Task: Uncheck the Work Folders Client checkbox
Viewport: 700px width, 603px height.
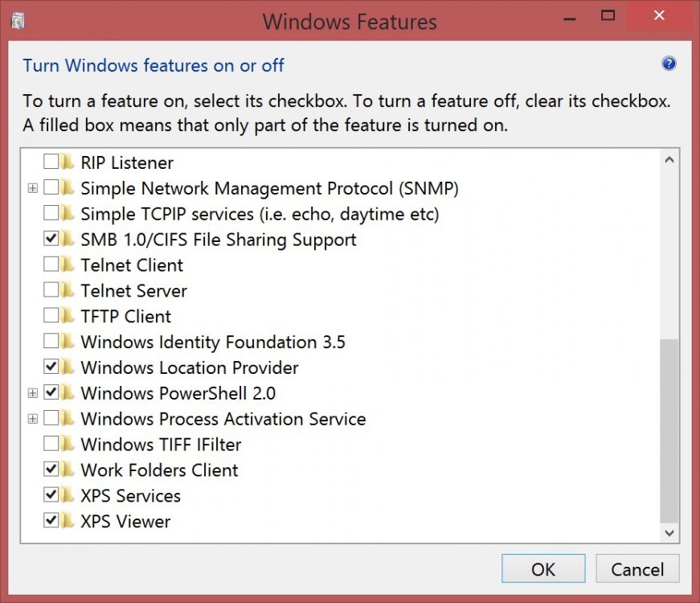Action: point(51,469)
